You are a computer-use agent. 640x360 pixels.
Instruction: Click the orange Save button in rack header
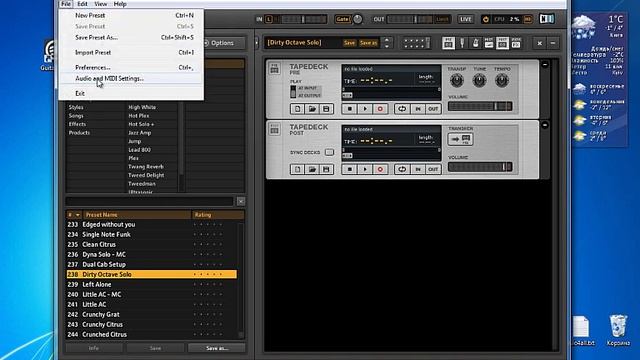(349, 43)
